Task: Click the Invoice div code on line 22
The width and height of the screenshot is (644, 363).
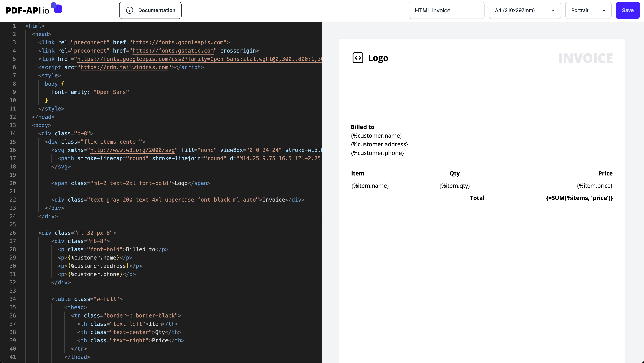Action: coord(178,200)
